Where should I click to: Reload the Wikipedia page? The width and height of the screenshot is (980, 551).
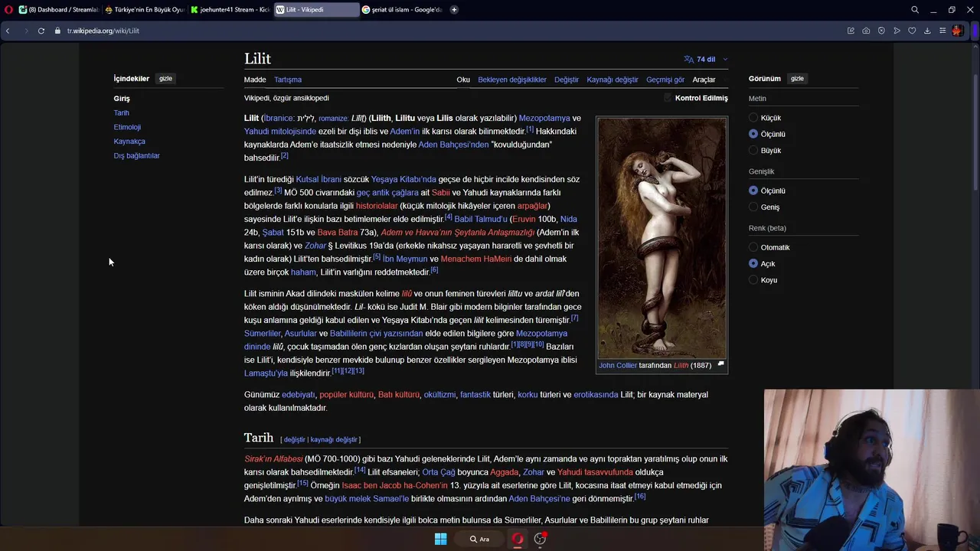(x=41, y=31)
